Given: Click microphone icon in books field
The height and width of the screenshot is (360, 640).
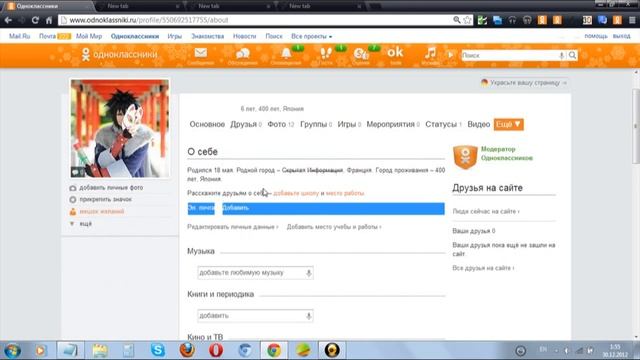Looking at the screenshot, I should pos(309,316).
